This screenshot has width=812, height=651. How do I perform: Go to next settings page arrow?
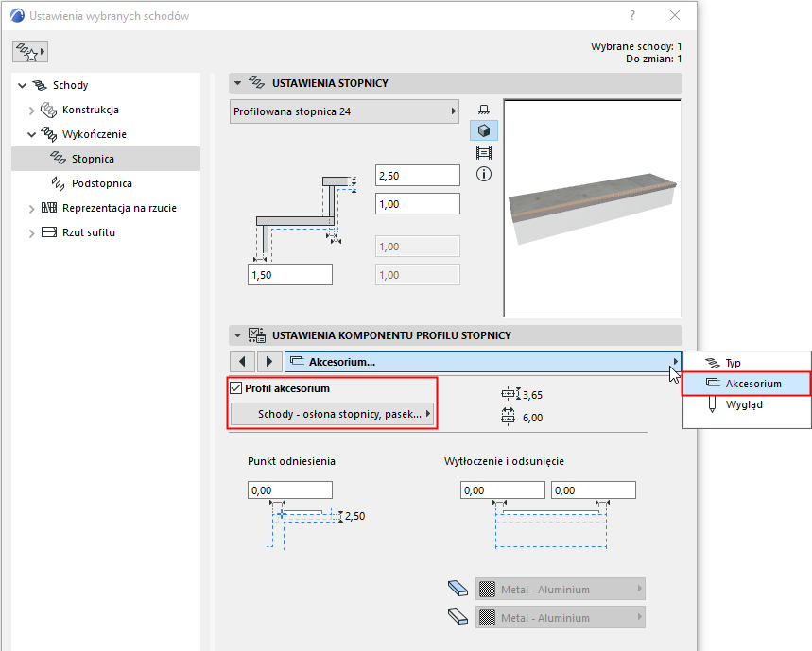269,361
